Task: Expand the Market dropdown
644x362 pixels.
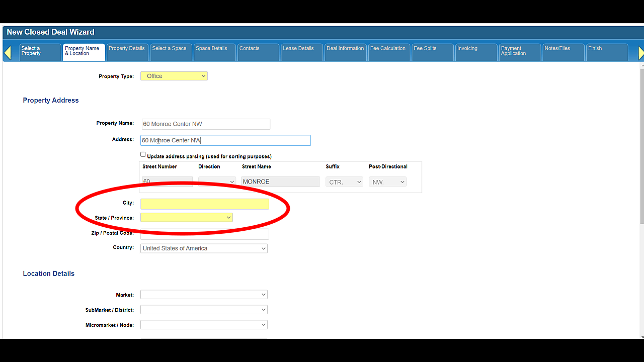Action: point(204,295)
